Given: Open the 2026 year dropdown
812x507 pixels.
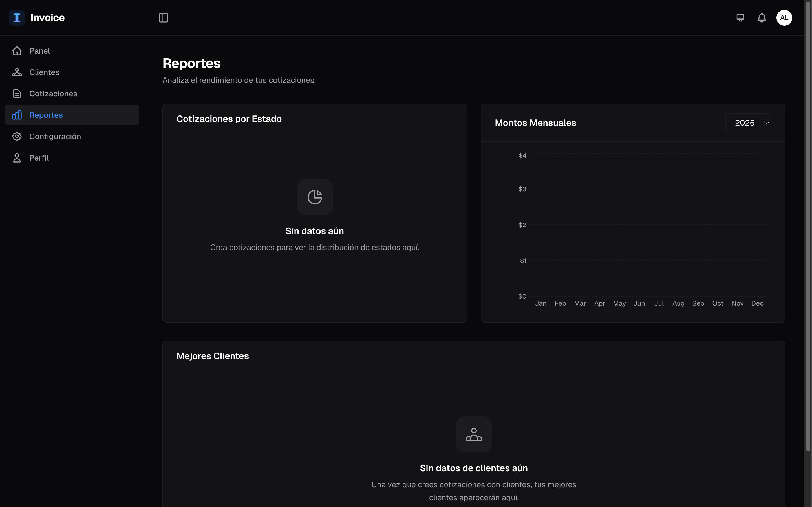Looking at the screenshot, I should point(748,123).
